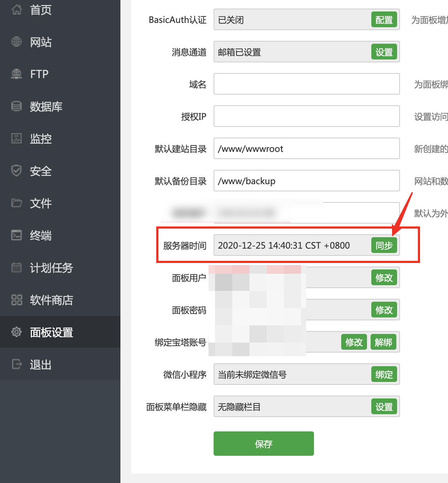Open the 监控 menu item
448x483 pixels.
(60, 139)
